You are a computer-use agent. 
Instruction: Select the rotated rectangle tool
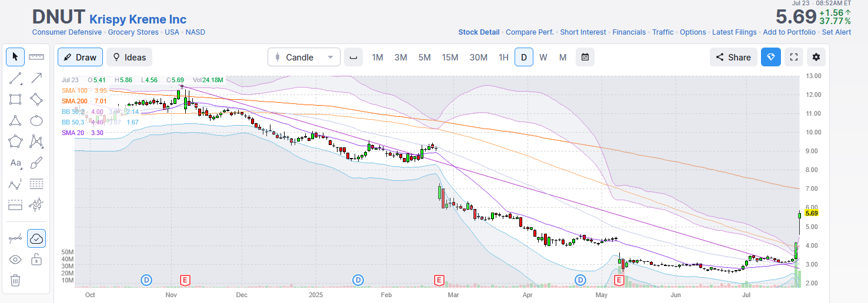36,99
